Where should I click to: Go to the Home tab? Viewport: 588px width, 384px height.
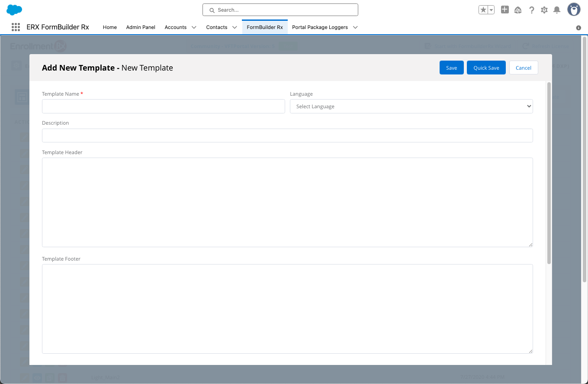[x=110, y=27]
